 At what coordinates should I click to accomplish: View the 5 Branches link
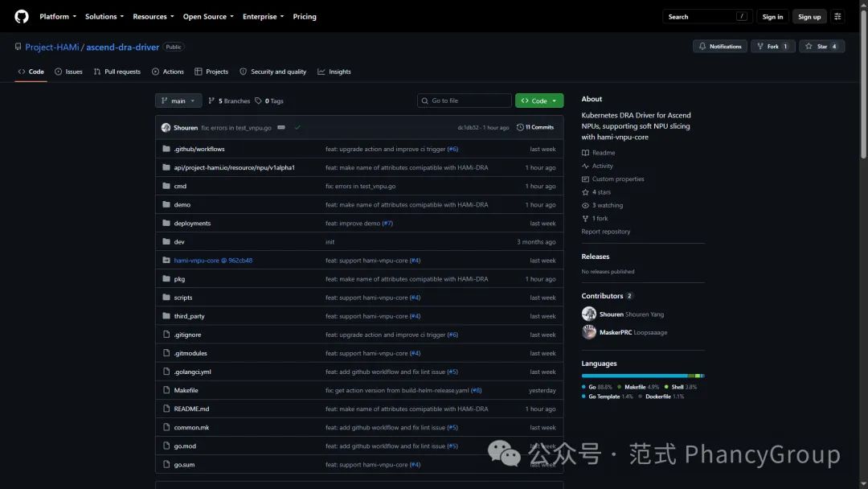click(x=229, y=101)
